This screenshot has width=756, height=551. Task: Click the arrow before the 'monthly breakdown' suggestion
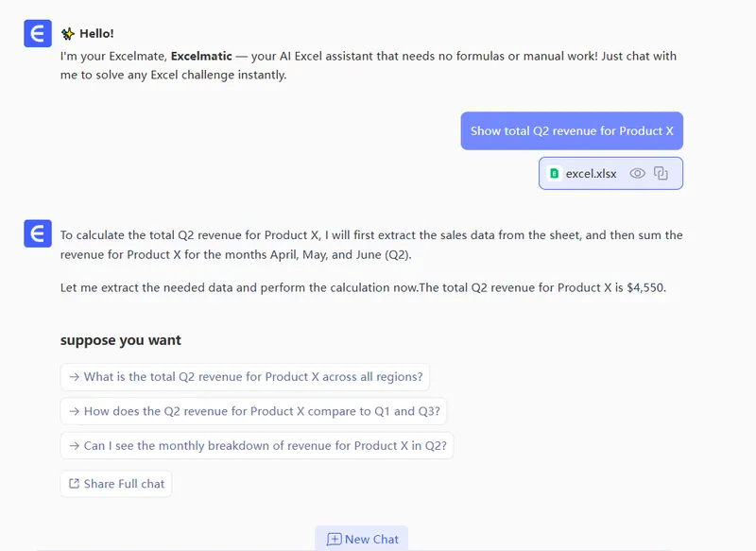coord(74,446)
